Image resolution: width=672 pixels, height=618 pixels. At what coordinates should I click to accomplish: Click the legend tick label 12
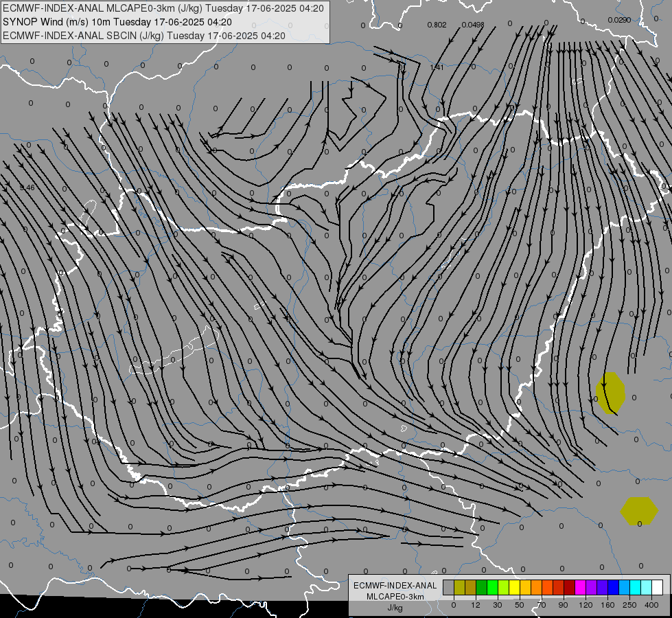[x=476, y=605]
